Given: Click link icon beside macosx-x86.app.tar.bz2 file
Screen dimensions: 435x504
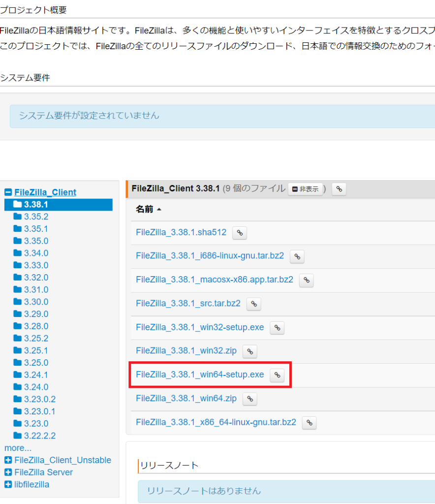Looking at the screenshot, I should [x=307, y=280].
